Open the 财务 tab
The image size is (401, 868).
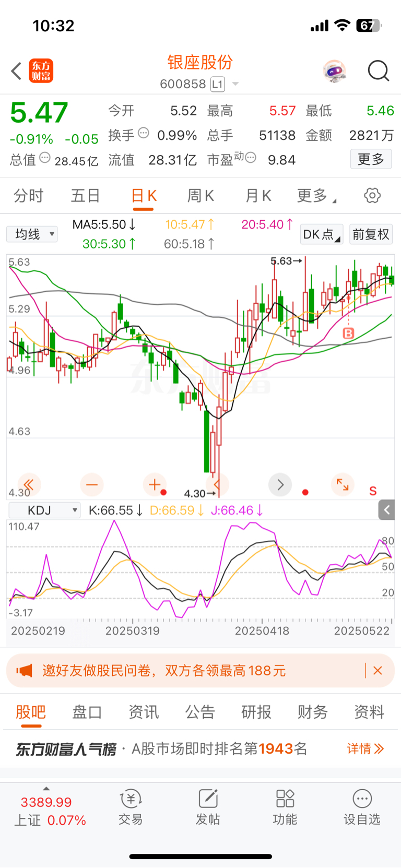(313, 712)
